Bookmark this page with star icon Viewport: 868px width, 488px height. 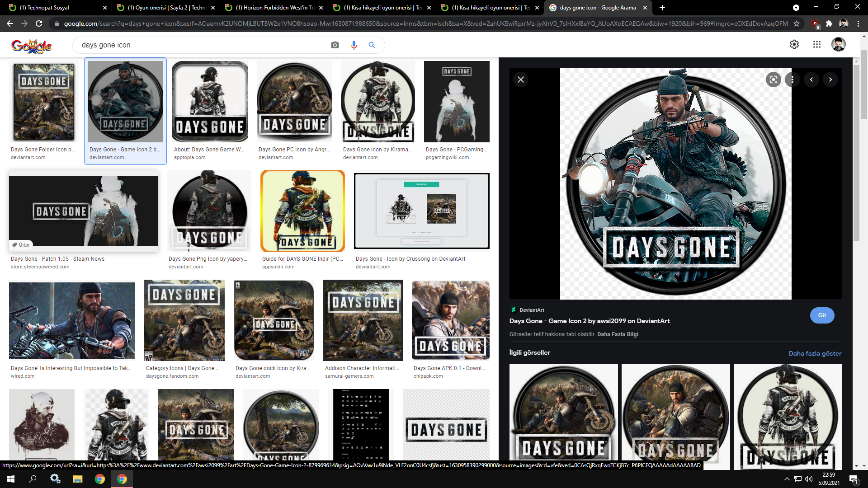(x=797, y=23)
